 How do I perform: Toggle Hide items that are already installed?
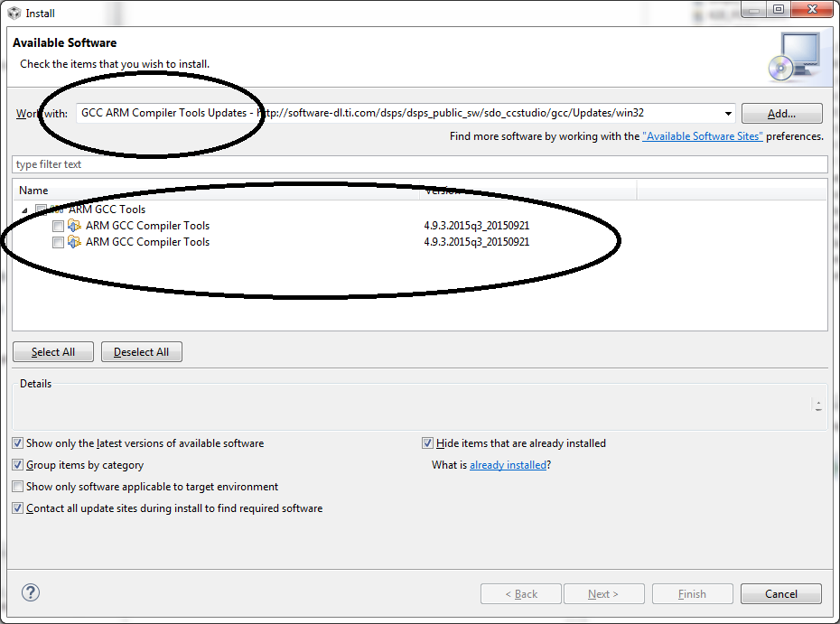point(427,443)
